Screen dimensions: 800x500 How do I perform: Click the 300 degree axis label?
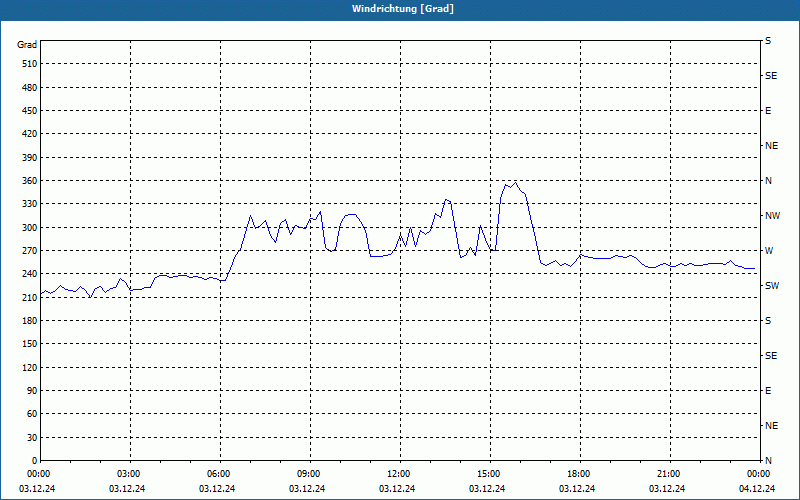(x=30, y=228)
